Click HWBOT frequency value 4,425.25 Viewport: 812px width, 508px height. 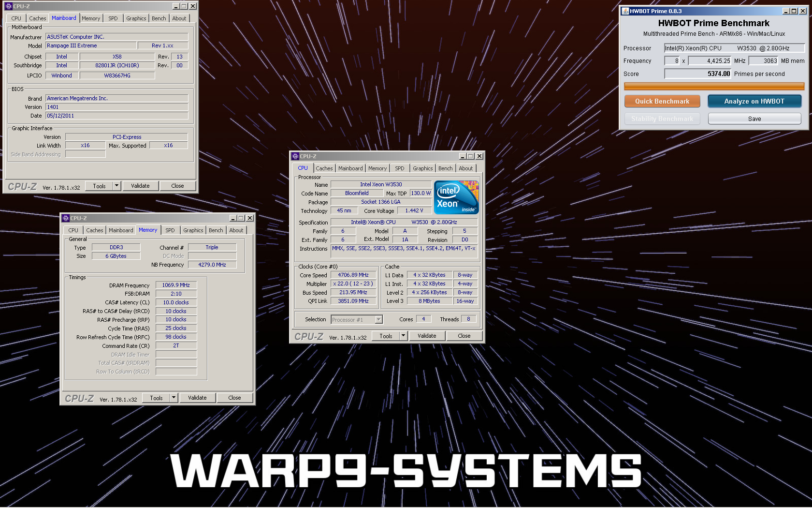(x=710, y=61)
